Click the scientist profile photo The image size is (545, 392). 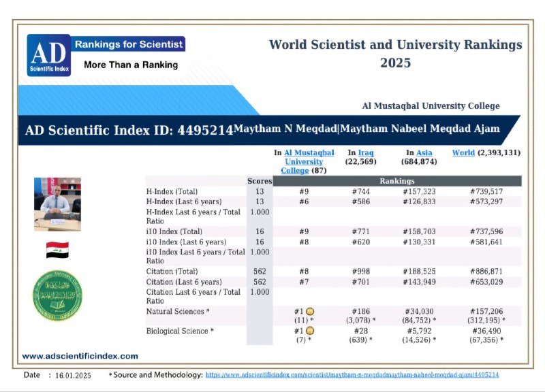pos(57,204)
